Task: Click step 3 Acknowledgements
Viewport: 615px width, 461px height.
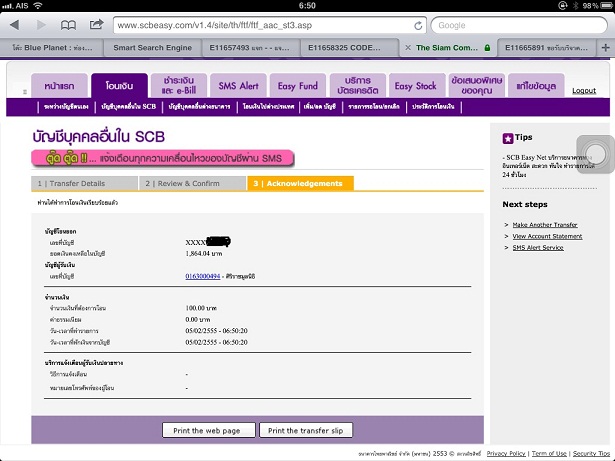Action: coord(300,183)
